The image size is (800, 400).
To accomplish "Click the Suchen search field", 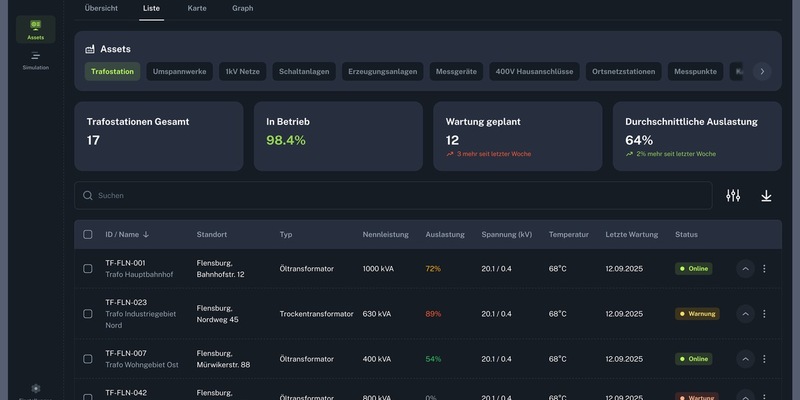I will pyautogui.click(x=393, y=196).
